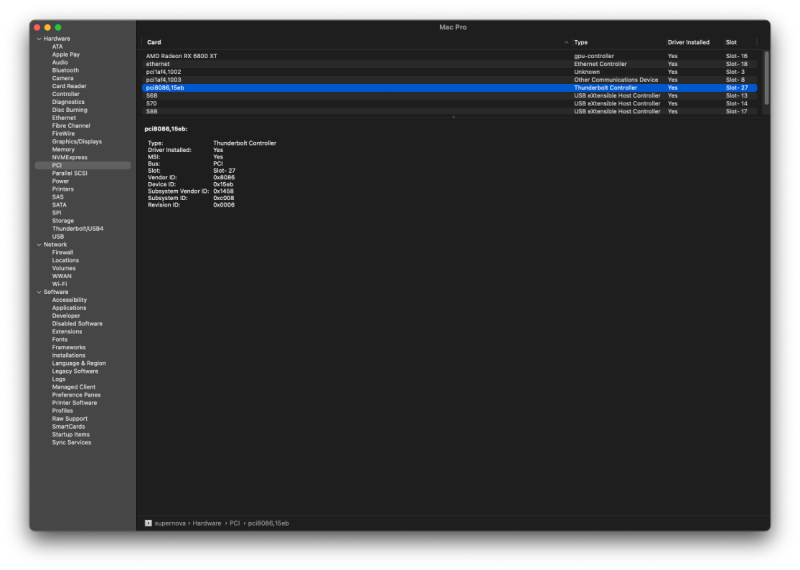Open Printers in the sidebar
The image size is (800, 570).
point(63,189)
